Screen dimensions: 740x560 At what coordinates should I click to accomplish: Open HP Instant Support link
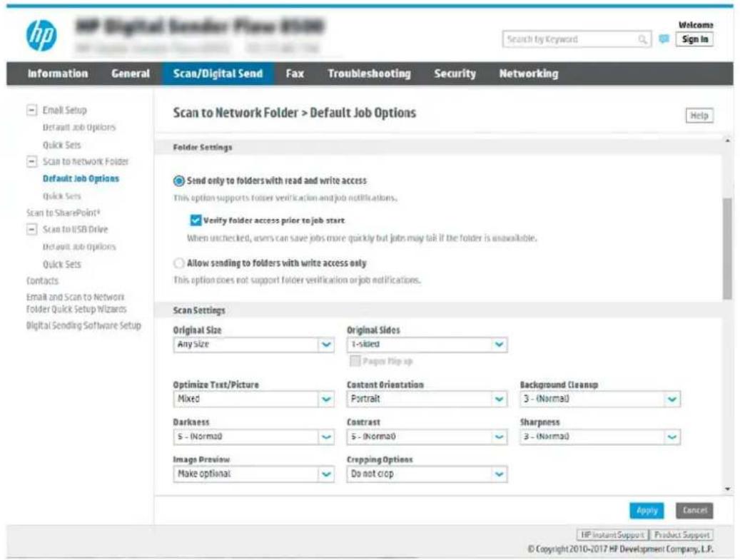[x=612, y=535]
